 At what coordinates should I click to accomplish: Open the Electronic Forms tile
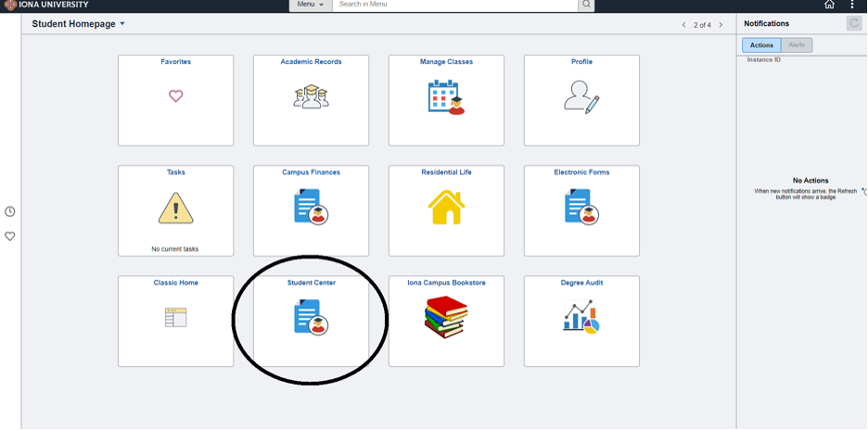tap(581, 210)
